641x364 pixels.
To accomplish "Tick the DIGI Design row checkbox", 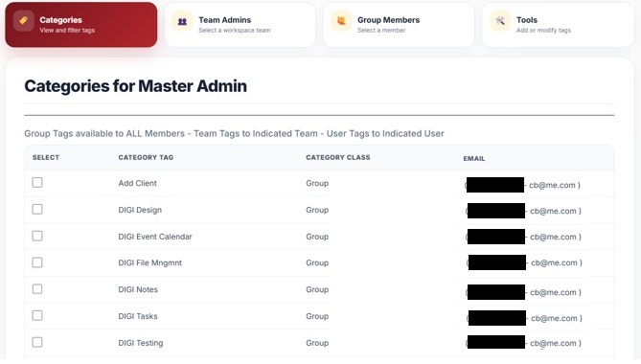I will (x=37, y=209).
